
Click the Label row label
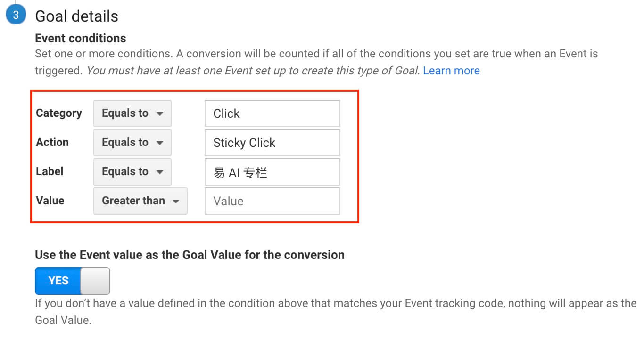[x=50, y=171]
